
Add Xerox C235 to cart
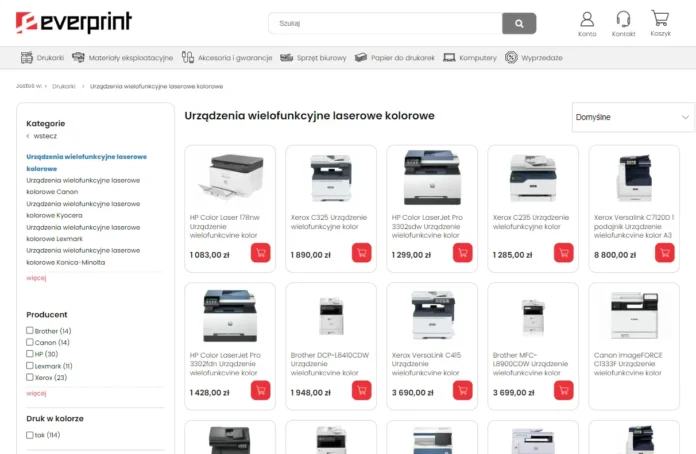click(x=564, y=253)
